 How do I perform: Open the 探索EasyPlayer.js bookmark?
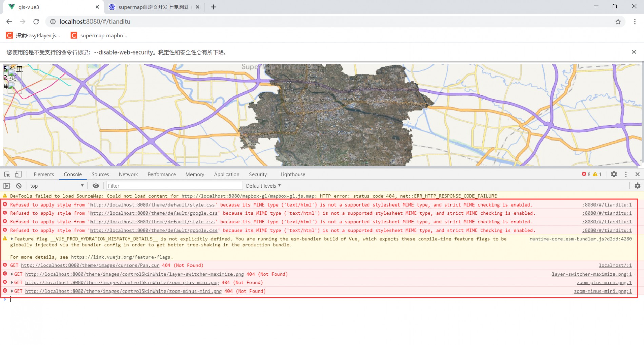[33, 35]
